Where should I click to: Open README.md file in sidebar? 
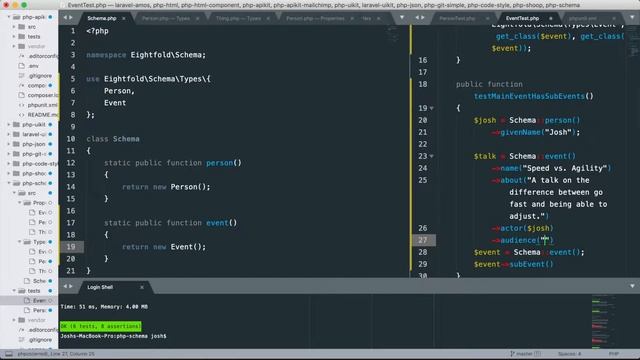tap(42, 115)
